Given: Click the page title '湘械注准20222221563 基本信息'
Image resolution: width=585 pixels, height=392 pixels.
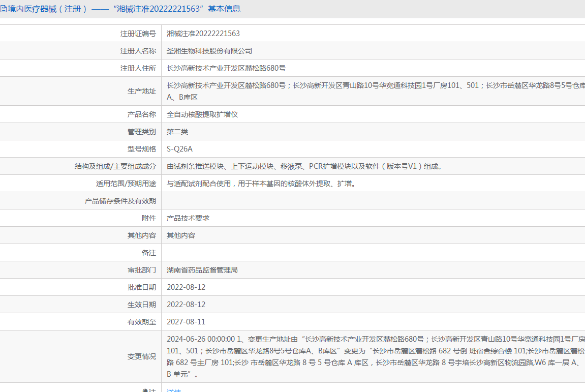Looking at the screenshot, I should point(177,9).
